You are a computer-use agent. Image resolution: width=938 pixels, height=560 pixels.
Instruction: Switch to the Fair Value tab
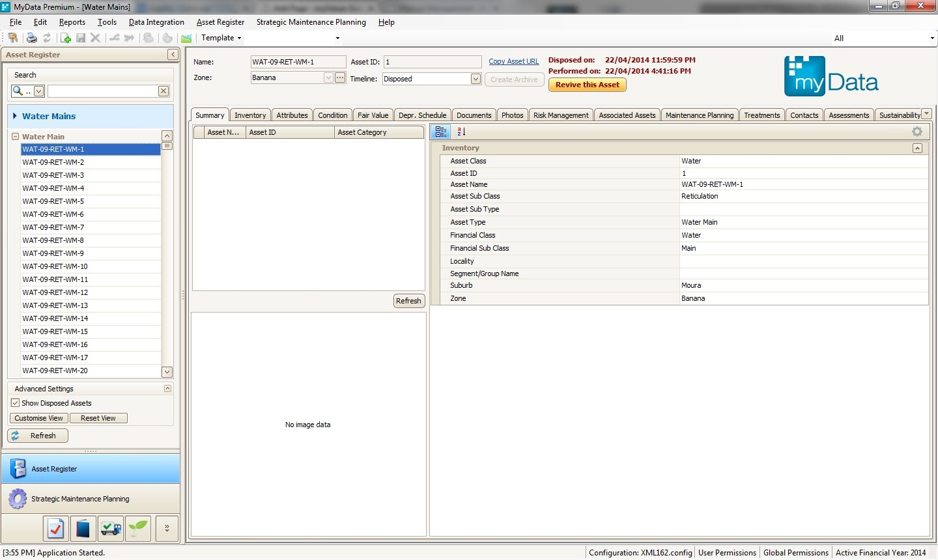pos(373,115)
